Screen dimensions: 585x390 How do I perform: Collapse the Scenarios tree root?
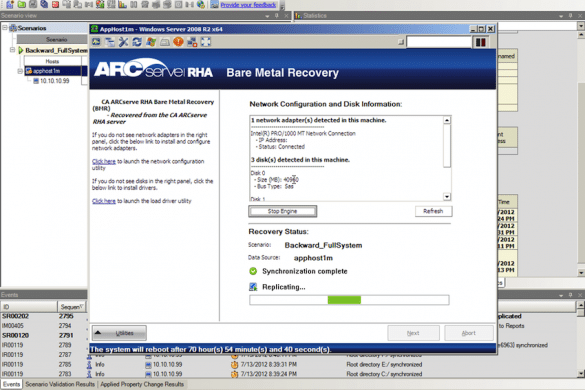coord(5,28)
